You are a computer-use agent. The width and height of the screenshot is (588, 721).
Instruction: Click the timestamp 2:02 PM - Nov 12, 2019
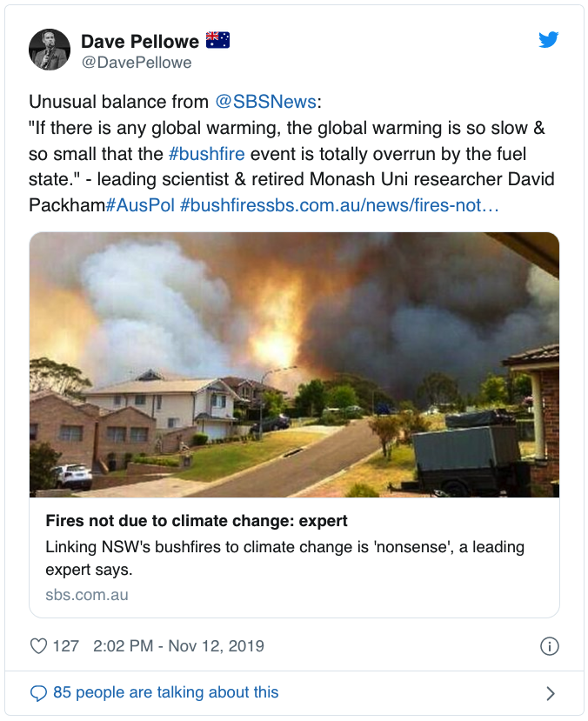(x=177, y=646)
